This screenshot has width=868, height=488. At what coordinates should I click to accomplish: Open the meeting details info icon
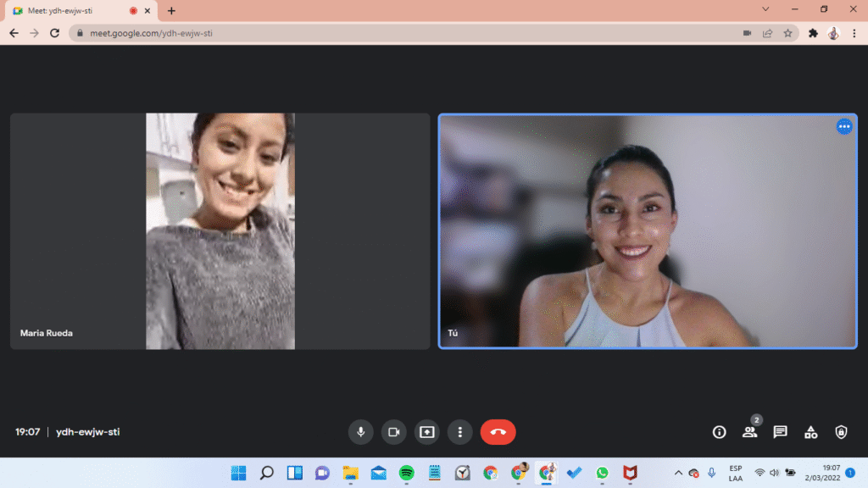pyautogui.click(x=719, y=432)
